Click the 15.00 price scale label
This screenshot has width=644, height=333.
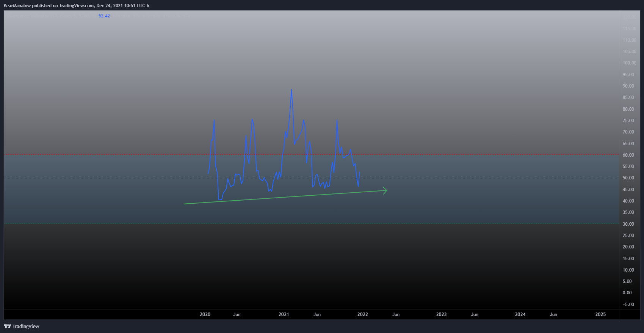pos(628,259)
